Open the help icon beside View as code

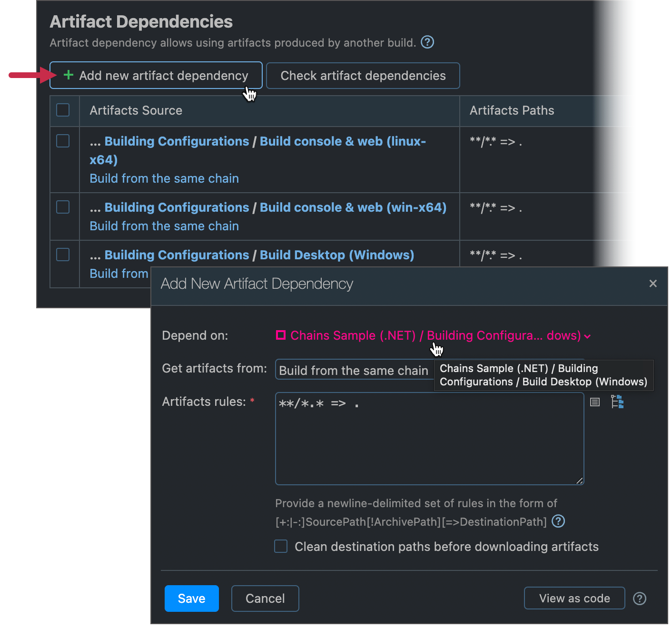[640, 599]
